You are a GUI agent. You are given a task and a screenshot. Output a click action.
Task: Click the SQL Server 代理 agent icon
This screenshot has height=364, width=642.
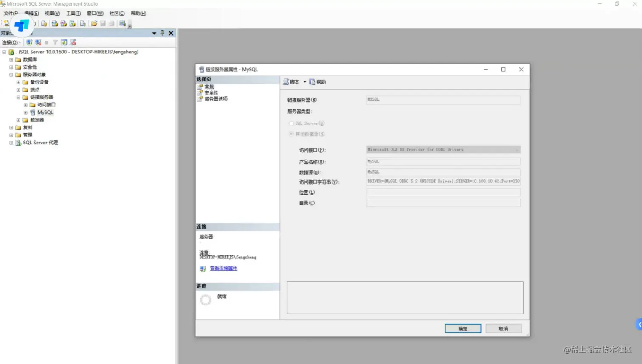[x=18, y=143]
